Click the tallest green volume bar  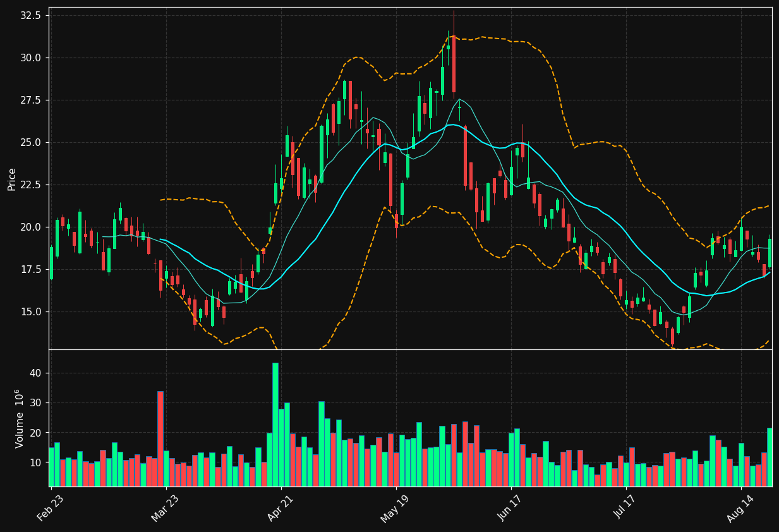pyautogui.click(x=275, y=425)
